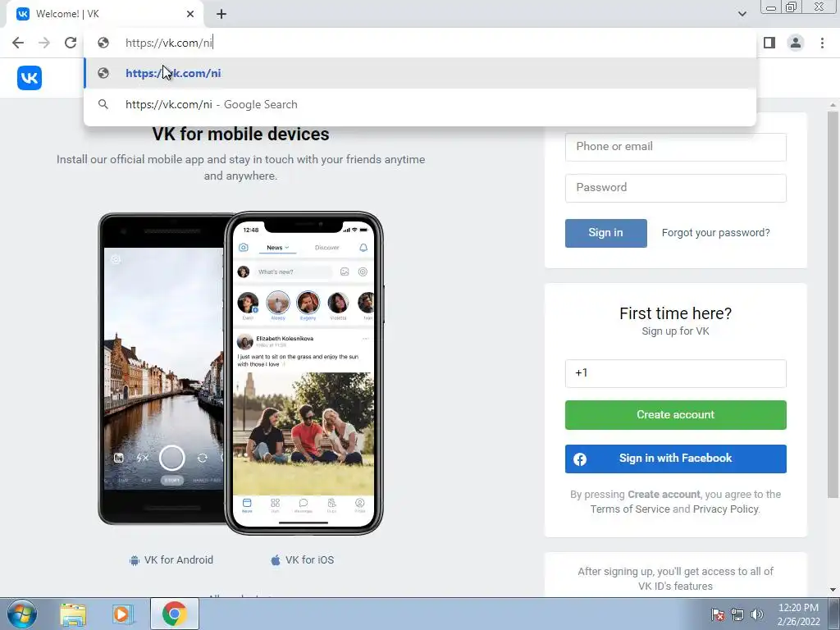Click the Facebook logo icon
The width and height of the screenshot is (840, 630).
pyautogui.click(x=580, y=459)
